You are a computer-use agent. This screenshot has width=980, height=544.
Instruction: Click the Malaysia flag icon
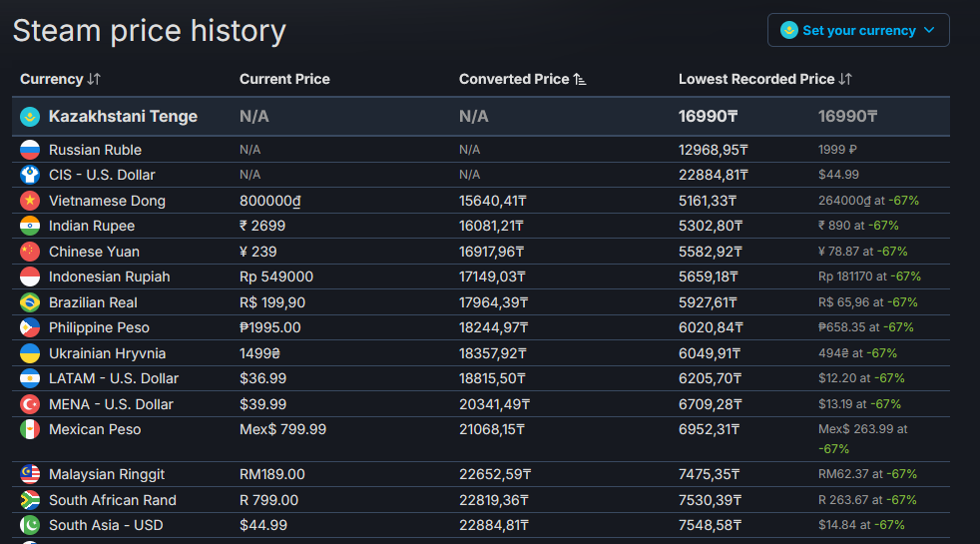pos(30,474)
